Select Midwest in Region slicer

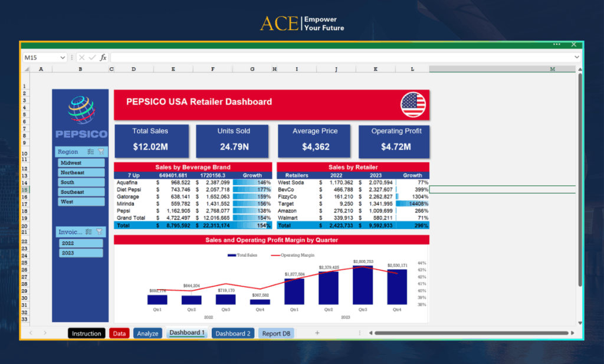[81, 163]
